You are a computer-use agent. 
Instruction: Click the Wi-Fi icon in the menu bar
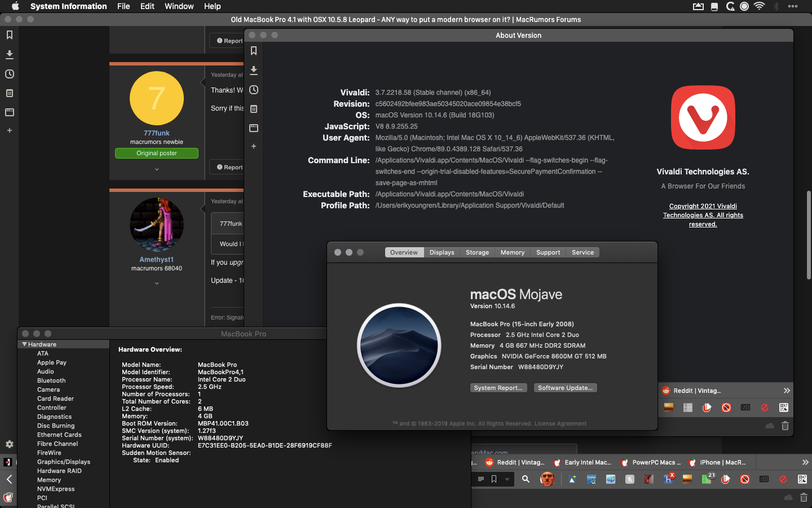point(760,6)
